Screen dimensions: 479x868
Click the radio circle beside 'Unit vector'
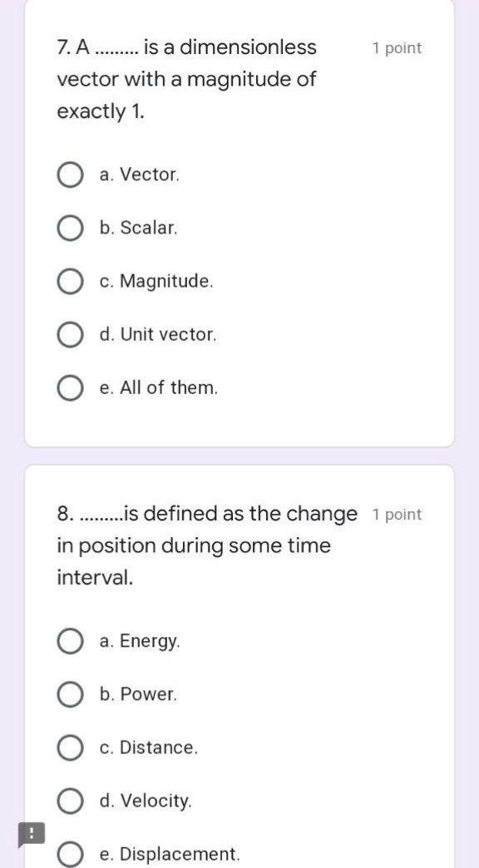tap(70, 334)
